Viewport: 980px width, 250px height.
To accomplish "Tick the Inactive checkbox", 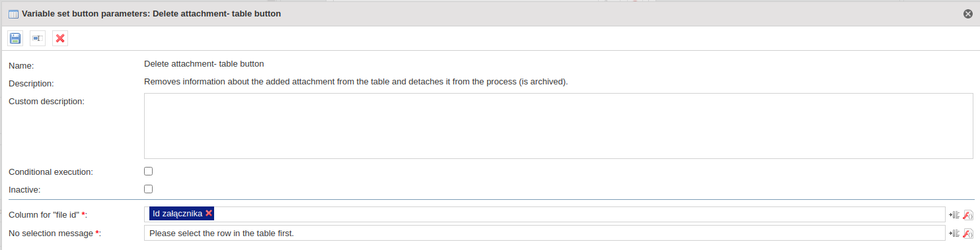I will (149, 189).
